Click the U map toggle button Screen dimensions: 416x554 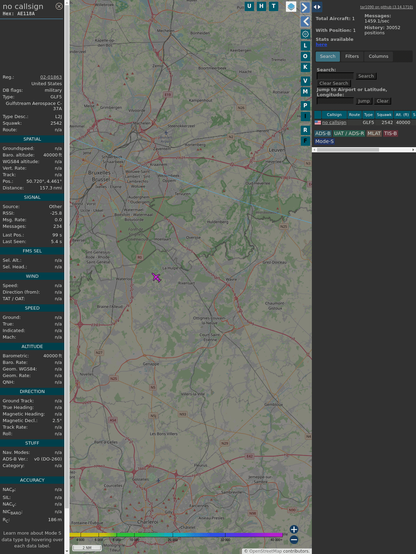click(x=249, y=6)
